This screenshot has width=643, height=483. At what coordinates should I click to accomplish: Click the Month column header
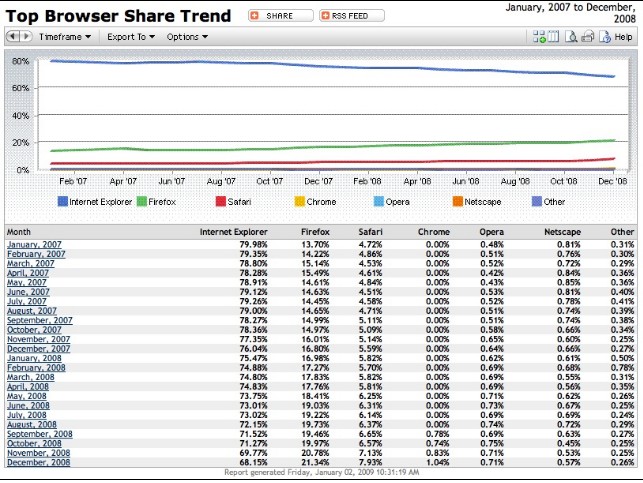(x=19, y=232)
